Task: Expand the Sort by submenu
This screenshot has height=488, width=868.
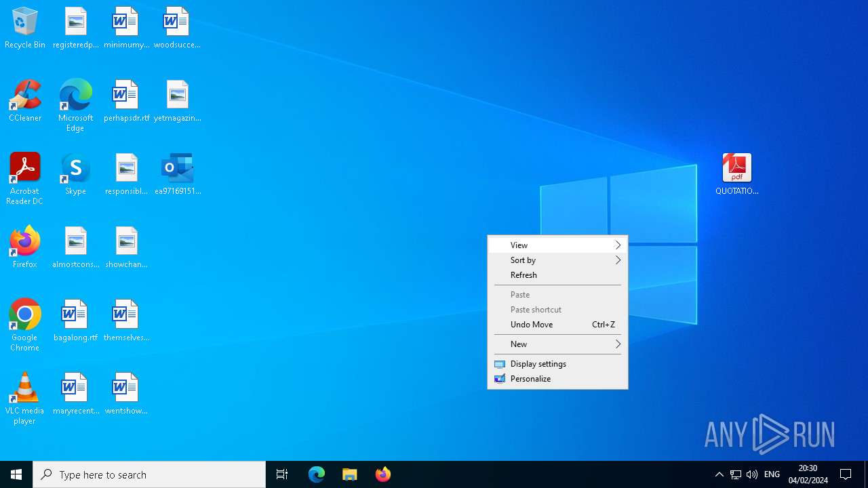Action: [557, 260]
